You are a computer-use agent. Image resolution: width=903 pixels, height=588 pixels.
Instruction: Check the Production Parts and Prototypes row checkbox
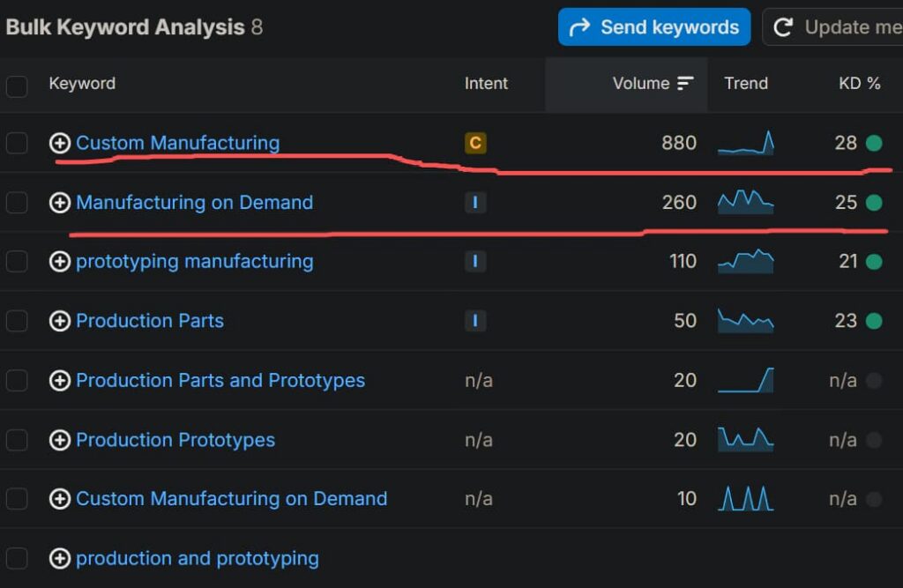17,380
